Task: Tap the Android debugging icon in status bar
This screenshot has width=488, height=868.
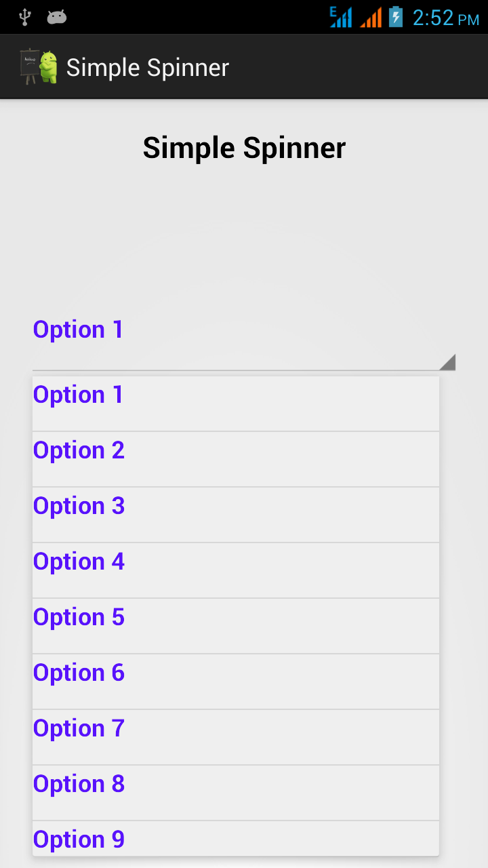Action: tap(57, 18)
